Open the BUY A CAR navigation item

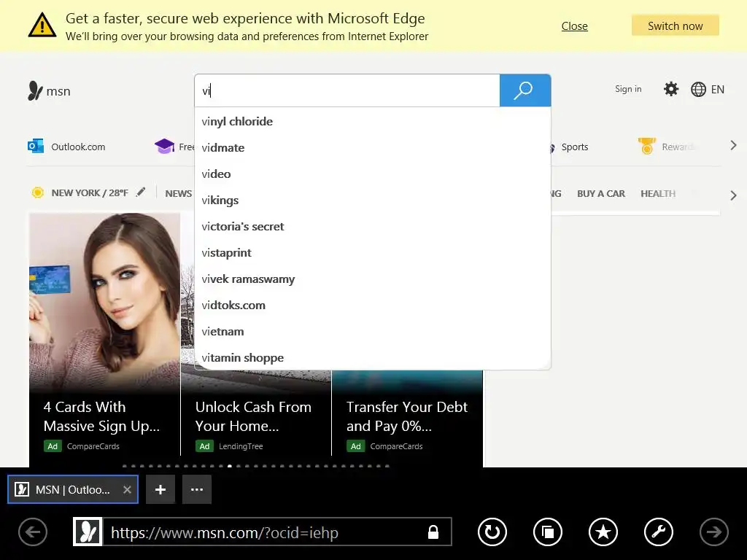[601, 193]
